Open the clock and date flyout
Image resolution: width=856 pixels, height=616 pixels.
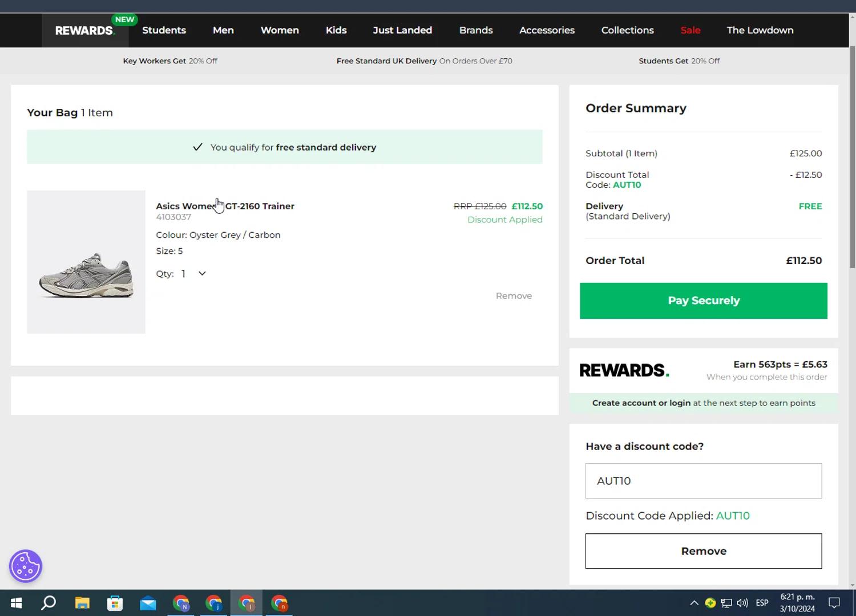(x=797, y=603)
